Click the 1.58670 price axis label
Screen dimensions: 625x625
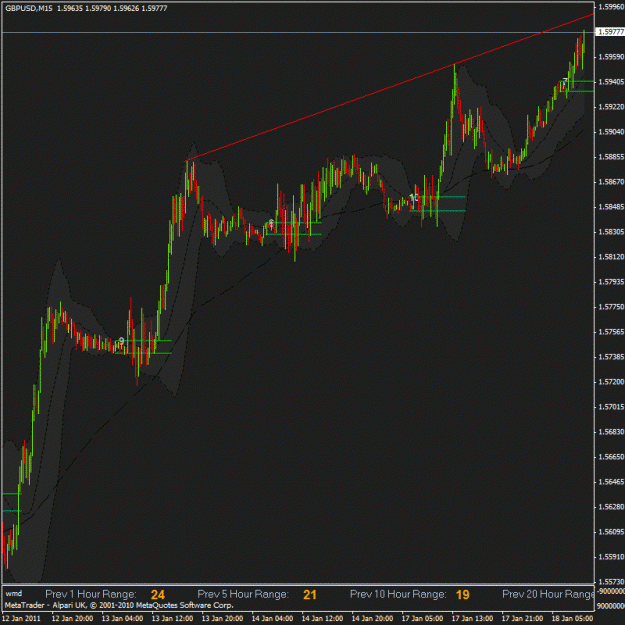click(x=611, y=182)
